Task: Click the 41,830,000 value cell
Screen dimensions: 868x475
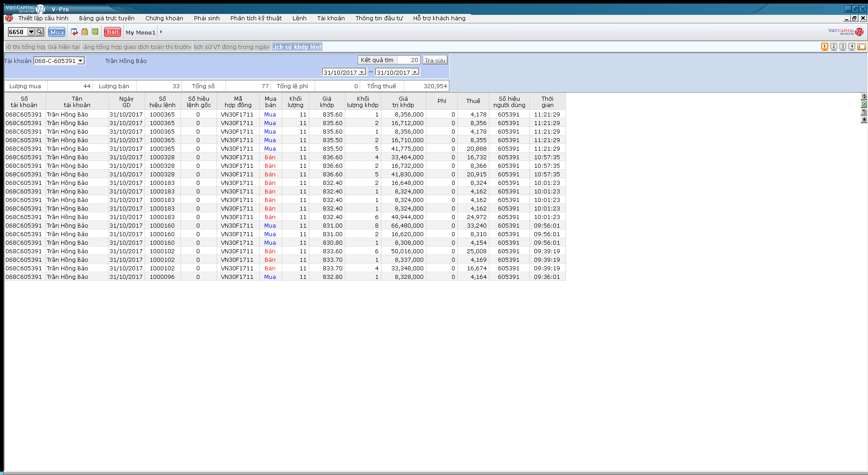Action: (403, 174)
